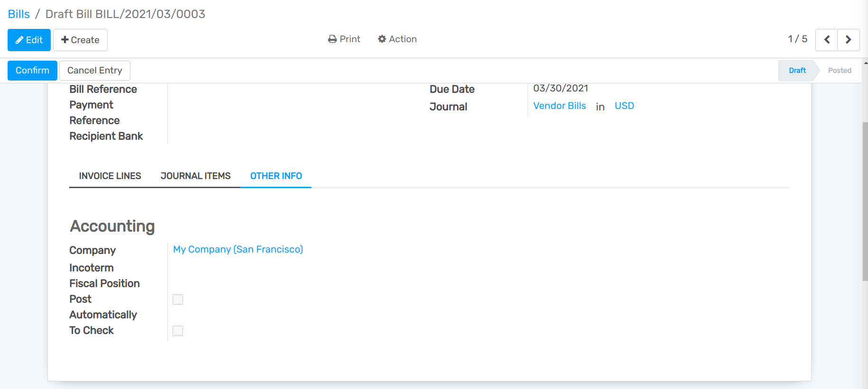The image size is (868, 389).
Task: Open the USD currency link
Action: point(624,106)
